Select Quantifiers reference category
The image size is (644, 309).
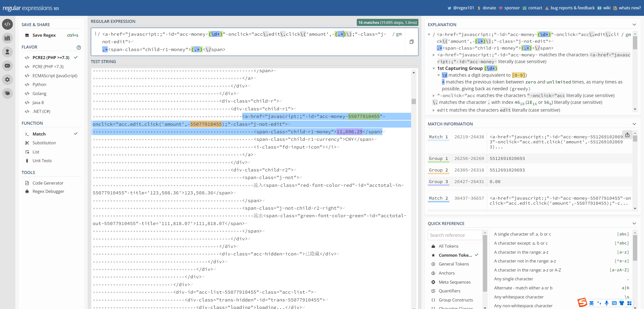tap(449, 291)
